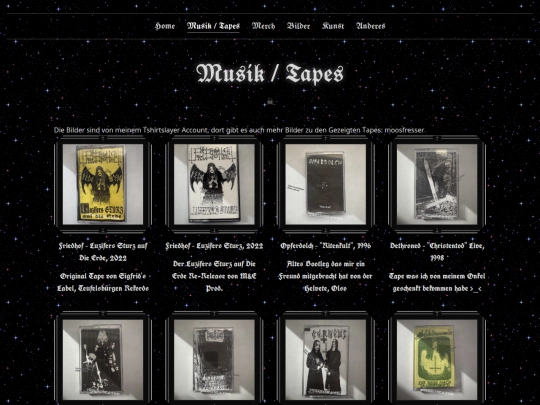
Task: Open the yellow Friedhof Luzifers Sturz tape image
Action: 103,184
